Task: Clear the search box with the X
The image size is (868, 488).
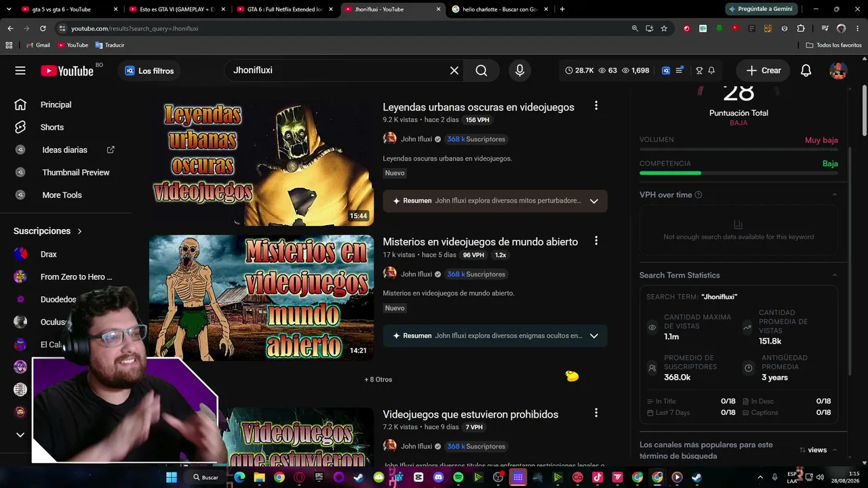Action: (454, 70)
